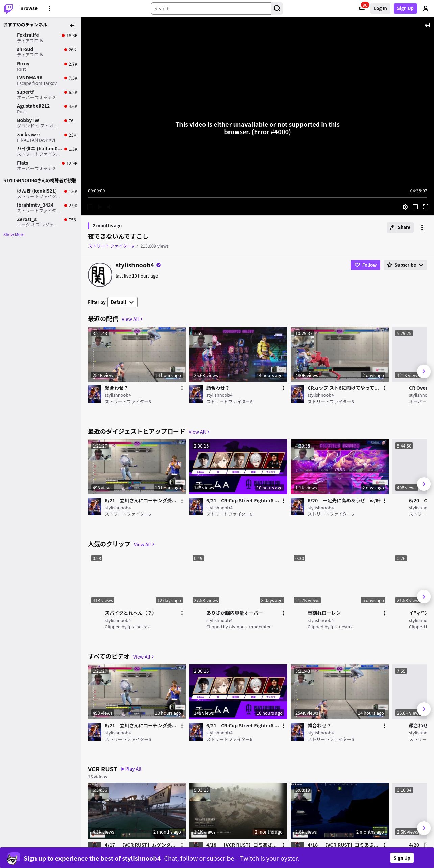Open the 5:03:13 VCR RUST video thumbnail

238,811
